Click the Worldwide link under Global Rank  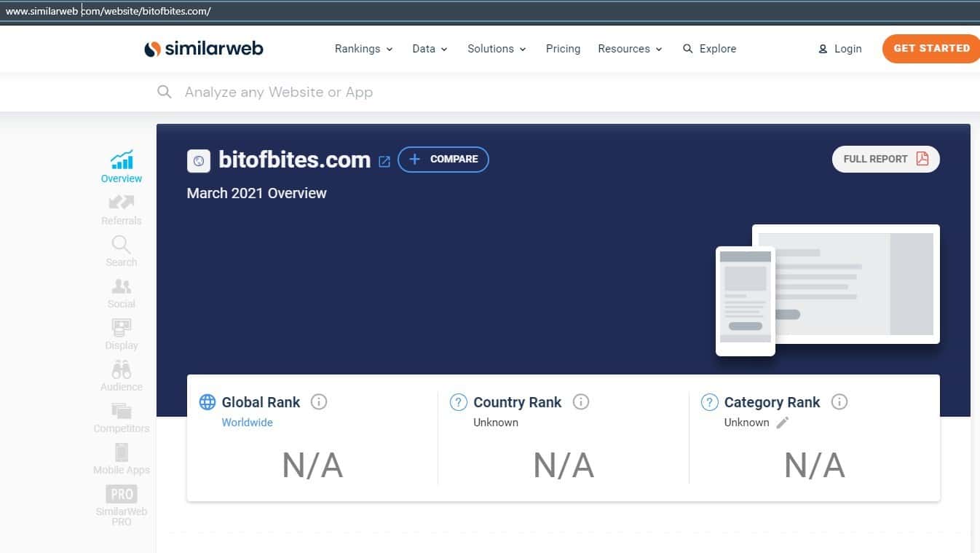point(248,423)
